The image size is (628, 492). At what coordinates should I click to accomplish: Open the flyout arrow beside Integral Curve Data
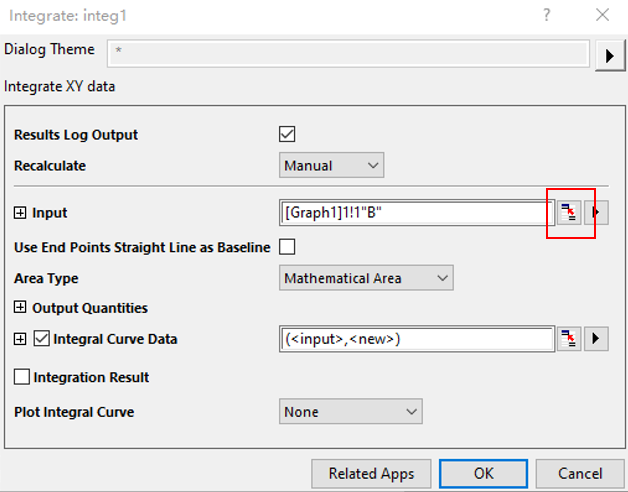pos(596,339)
